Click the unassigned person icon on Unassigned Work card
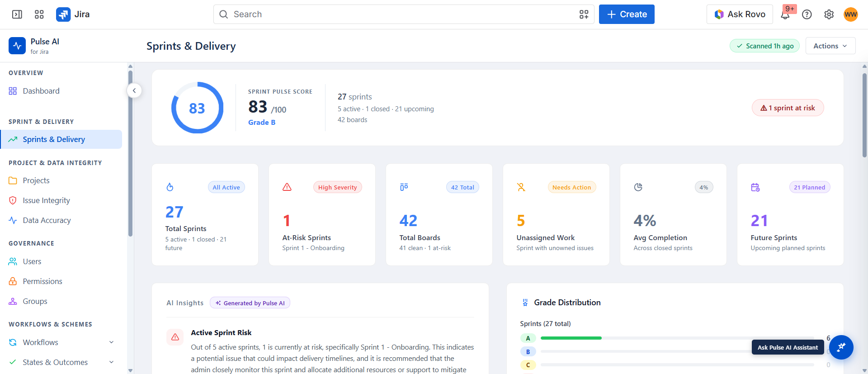Image resolution: width=868 pixels, height=374 pixels. coord(521,187)
